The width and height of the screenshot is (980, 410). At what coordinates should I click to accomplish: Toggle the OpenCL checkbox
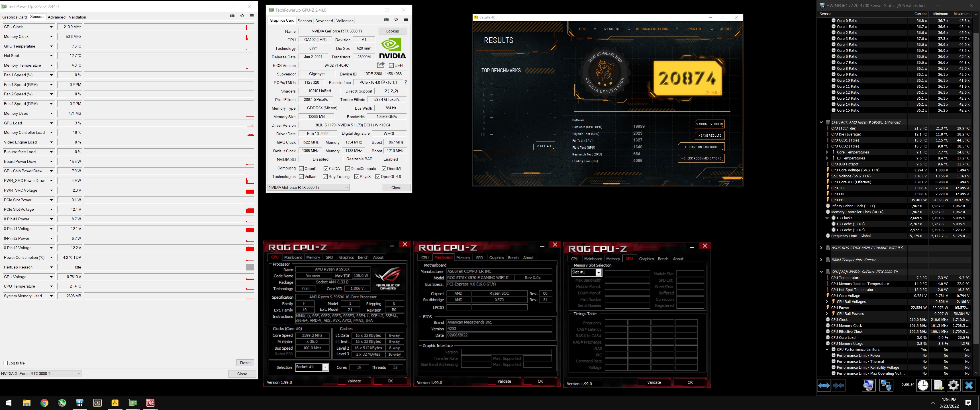301,169
